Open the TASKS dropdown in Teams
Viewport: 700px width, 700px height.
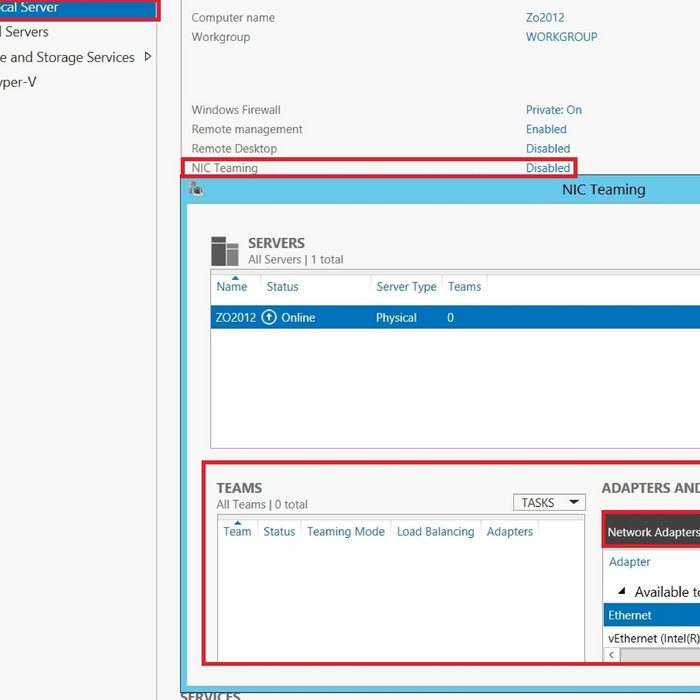[x=549, y=502]
